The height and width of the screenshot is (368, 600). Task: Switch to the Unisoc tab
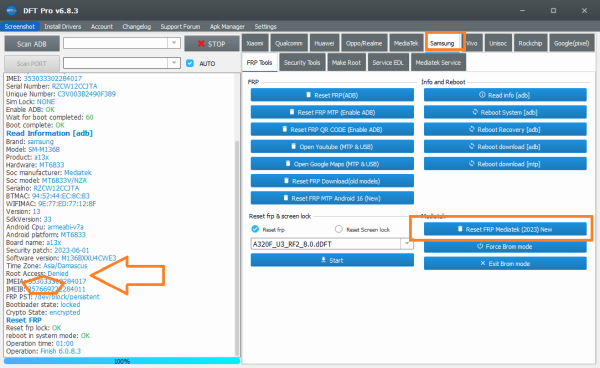pos(498,43)
